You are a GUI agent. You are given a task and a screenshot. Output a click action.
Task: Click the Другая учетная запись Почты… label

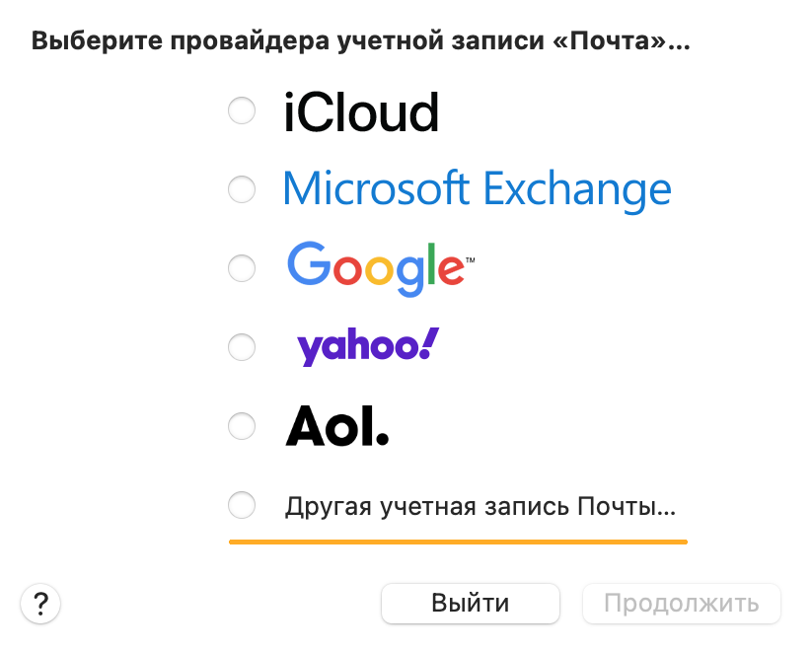pyautogui.click(x=480, y=506)
